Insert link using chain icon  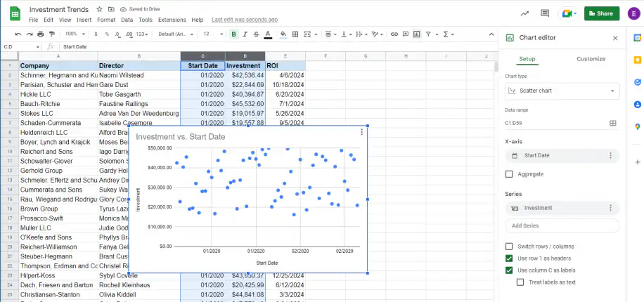point(394,34)
